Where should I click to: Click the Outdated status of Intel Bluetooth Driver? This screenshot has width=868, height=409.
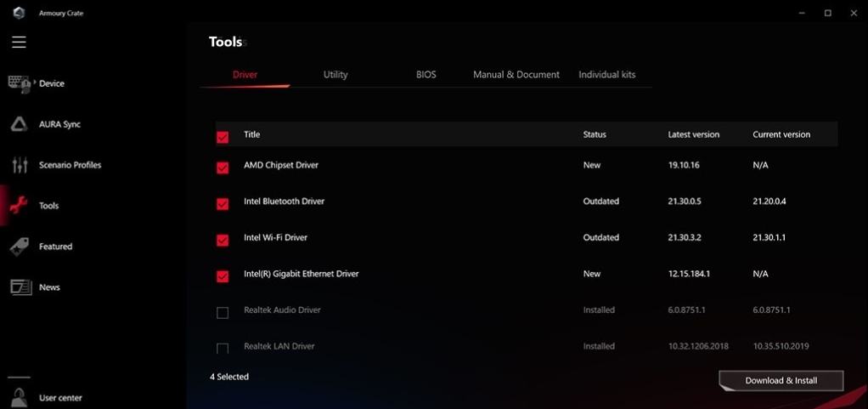[x=600, y=202]
